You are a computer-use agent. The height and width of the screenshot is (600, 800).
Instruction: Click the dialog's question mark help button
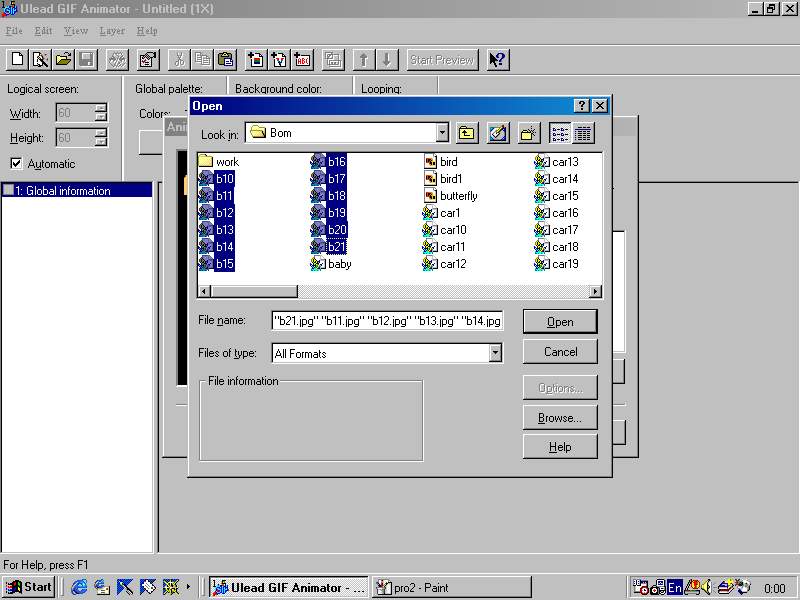coord(581,106)
